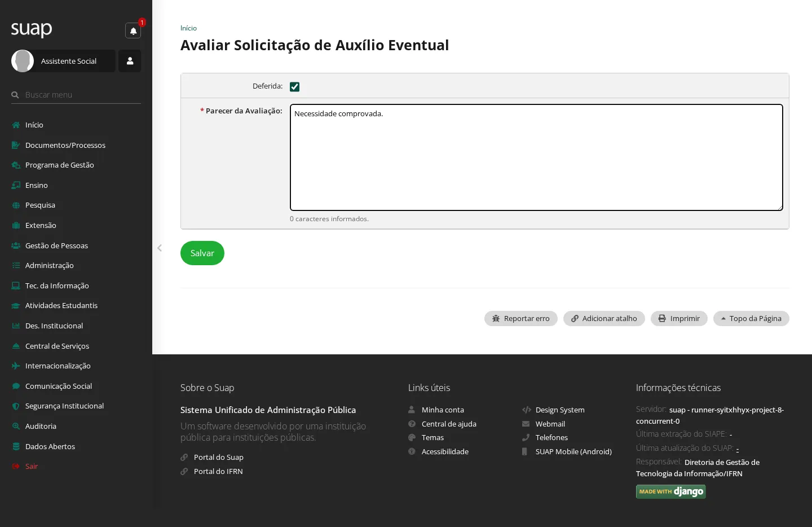
Task: Click the Comunicação Social speech bubble icon
Action: tap(16, 386)
